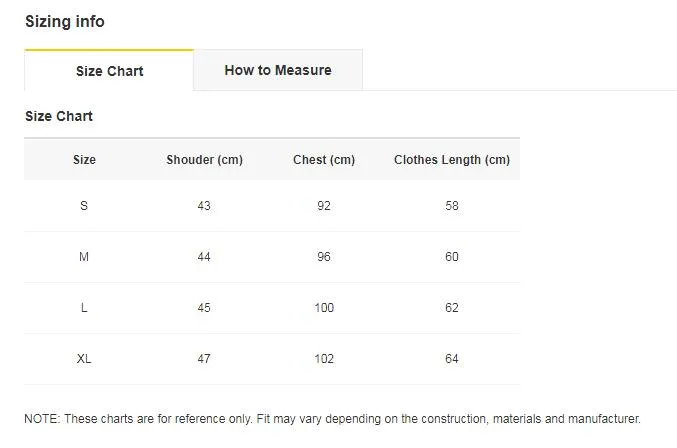Select the XL size row label

tap(84, 359)
